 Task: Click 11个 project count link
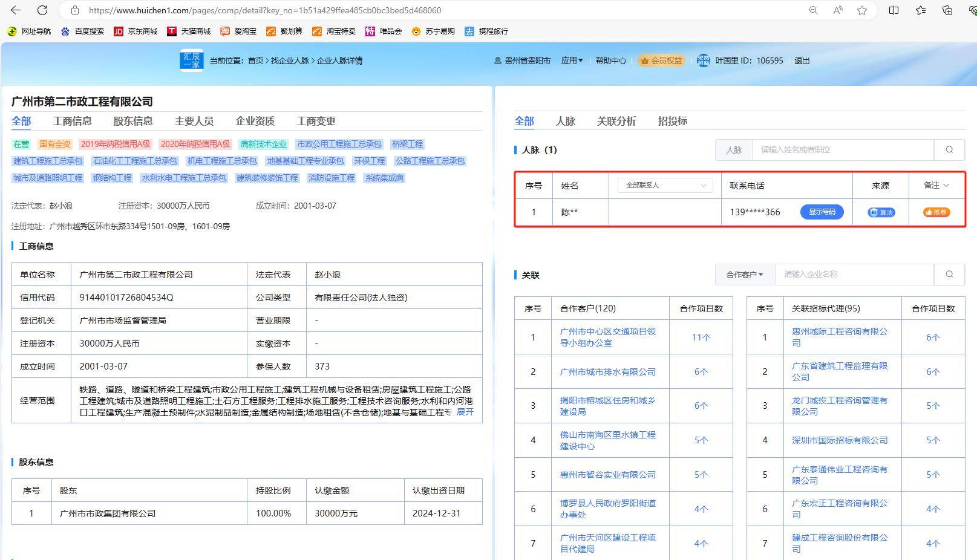(701, 337)
